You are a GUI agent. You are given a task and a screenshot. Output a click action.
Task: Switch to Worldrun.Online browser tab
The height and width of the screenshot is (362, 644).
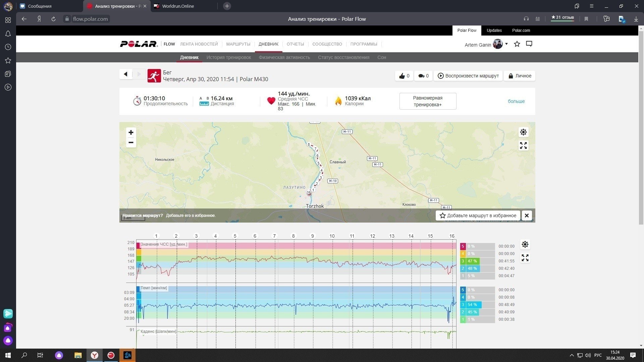pyautogui.click(x=184, y=6)
